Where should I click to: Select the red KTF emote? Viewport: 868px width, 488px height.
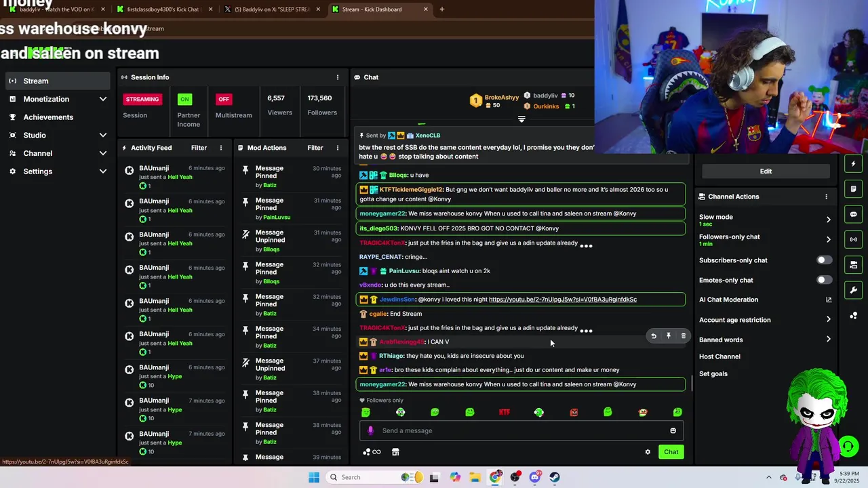click(x=504, y=412)
